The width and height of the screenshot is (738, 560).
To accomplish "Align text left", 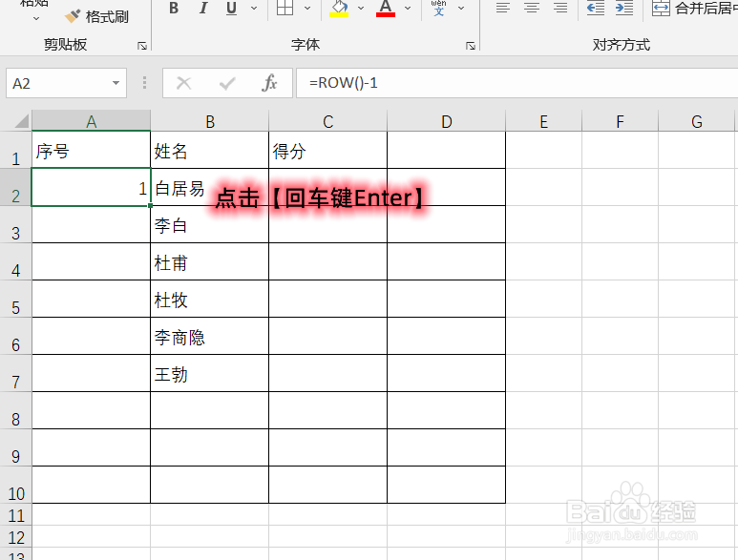I will pos(503,8).
